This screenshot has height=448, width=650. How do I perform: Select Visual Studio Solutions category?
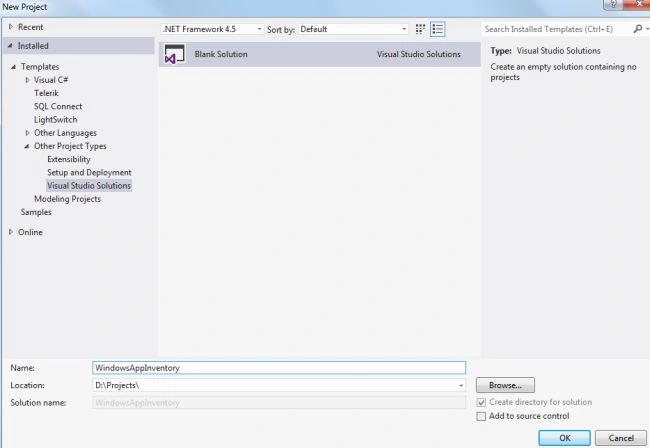pyautogui.click(x=89, y=186)
